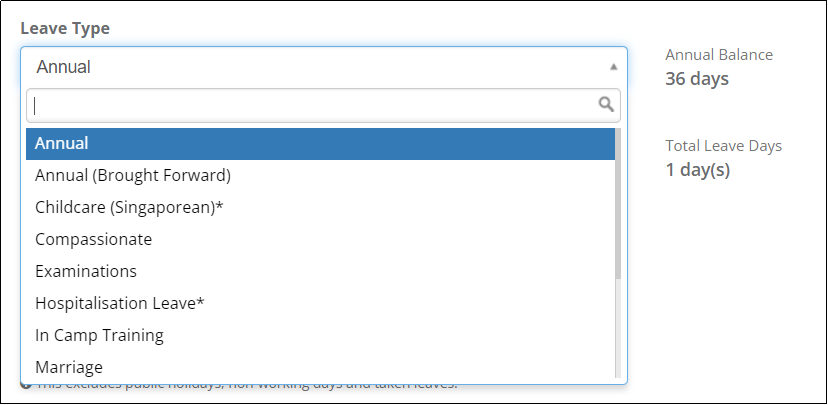The width and height of the screenshot is (828, 405).
Task: Click the info icon beside exclusion note
Action: click(25, 384)
